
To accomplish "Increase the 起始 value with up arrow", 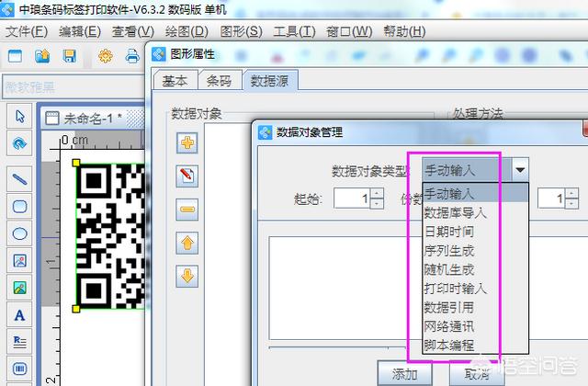I will point(377,193).
